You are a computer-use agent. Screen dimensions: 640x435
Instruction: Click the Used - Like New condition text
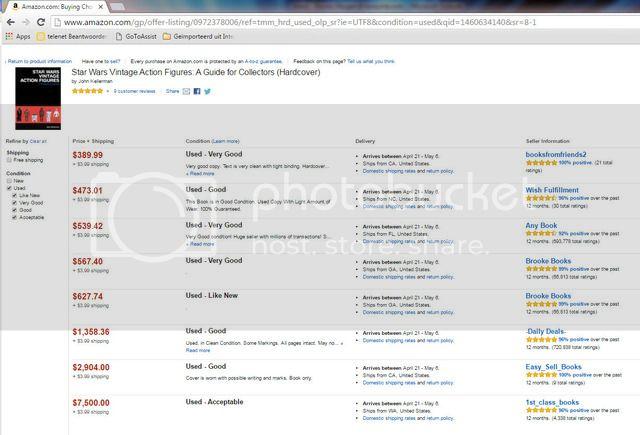pyautogui.click(x=212, y=295)
